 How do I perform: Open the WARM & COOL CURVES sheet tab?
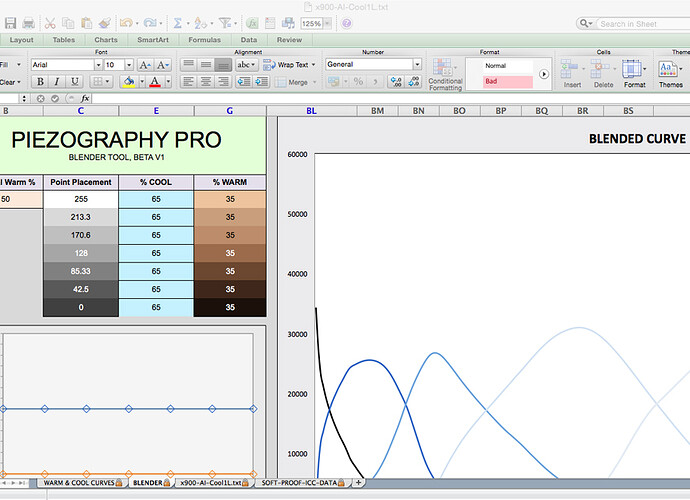click(82, 482)
